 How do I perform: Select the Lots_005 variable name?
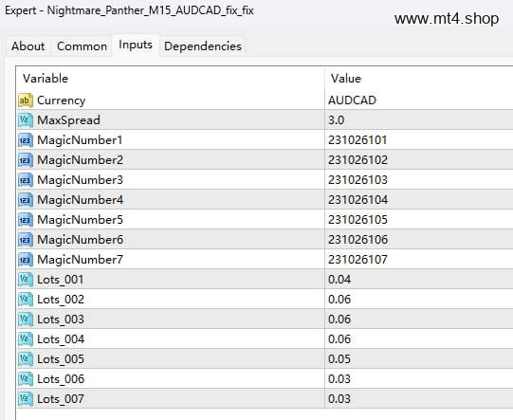pyautogui.click(x=61, y=359)
